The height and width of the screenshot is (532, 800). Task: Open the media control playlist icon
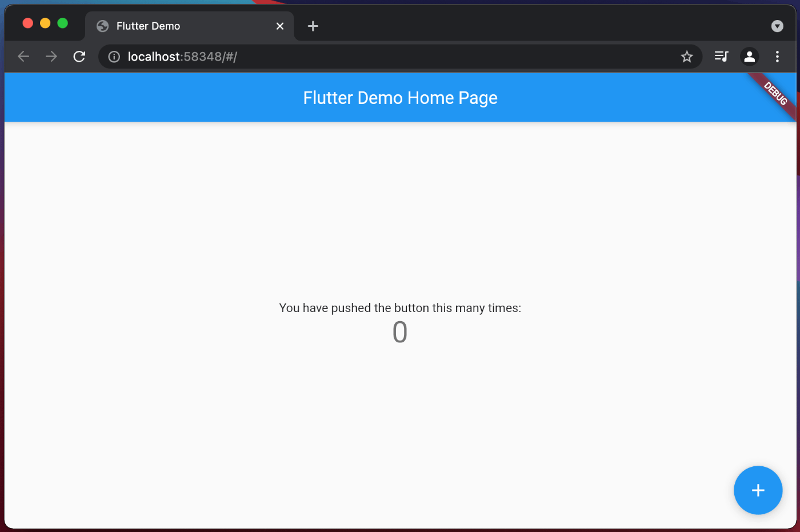721,56
